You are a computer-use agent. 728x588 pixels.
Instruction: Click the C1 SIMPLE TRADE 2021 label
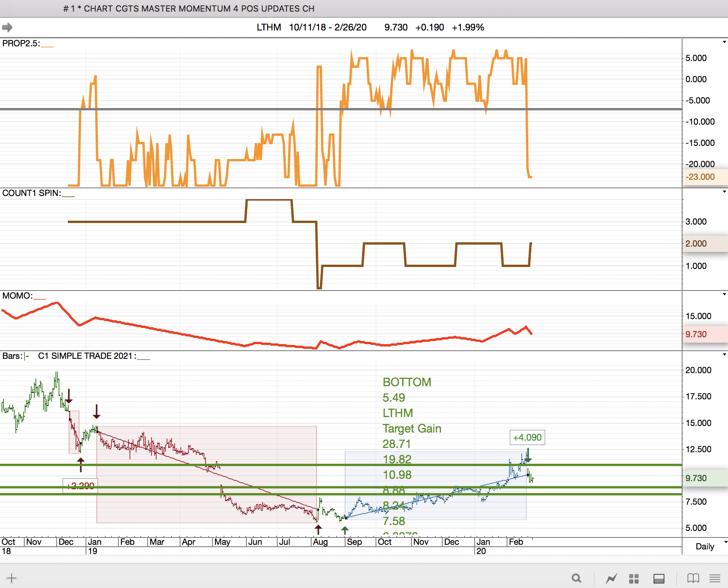click(x=86, y=356)
